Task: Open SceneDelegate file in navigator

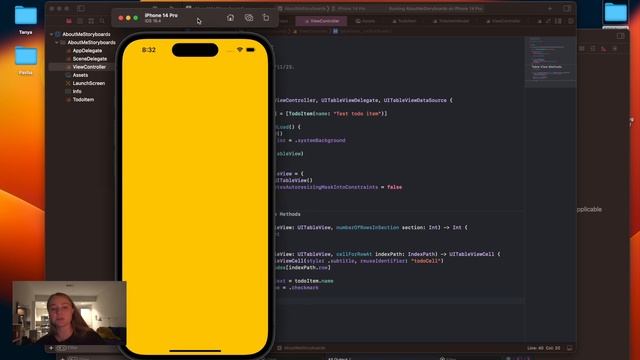Action: click(89, 59)
